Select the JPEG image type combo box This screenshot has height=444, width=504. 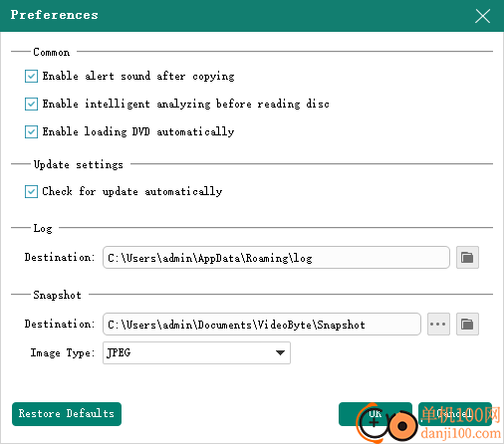point(196,352)
